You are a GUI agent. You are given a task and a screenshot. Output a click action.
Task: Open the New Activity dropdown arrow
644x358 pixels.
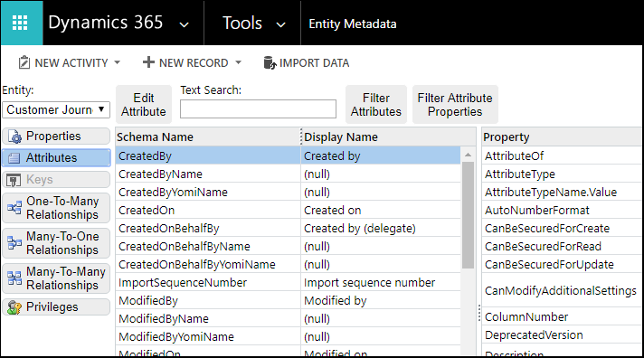coord(117,62)
